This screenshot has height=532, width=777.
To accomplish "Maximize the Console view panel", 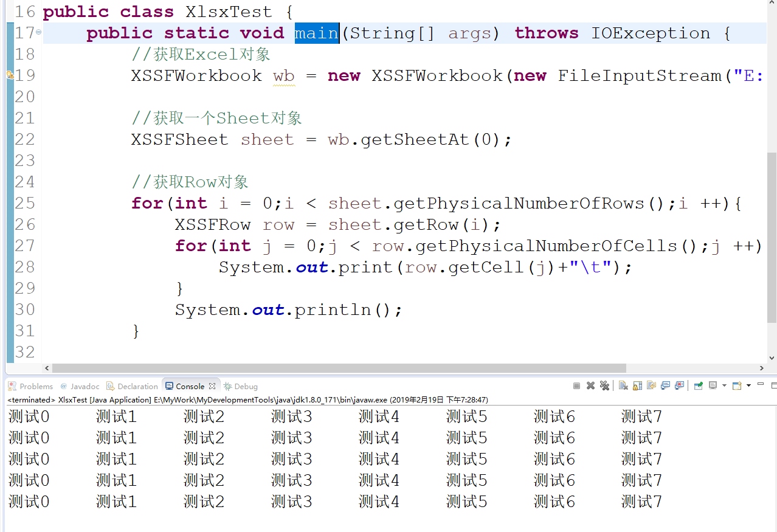I will (x=774, y=385).
